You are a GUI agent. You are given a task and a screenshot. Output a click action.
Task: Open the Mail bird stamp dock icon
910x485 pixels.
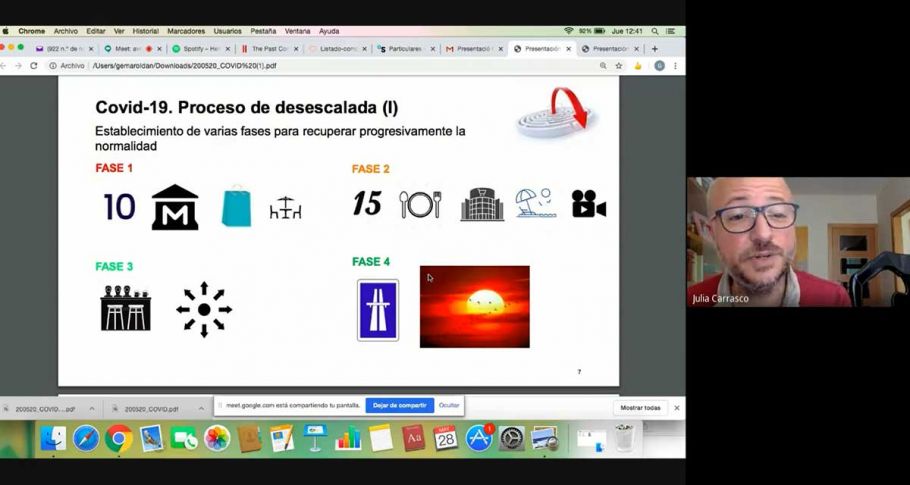click(151, 438)
